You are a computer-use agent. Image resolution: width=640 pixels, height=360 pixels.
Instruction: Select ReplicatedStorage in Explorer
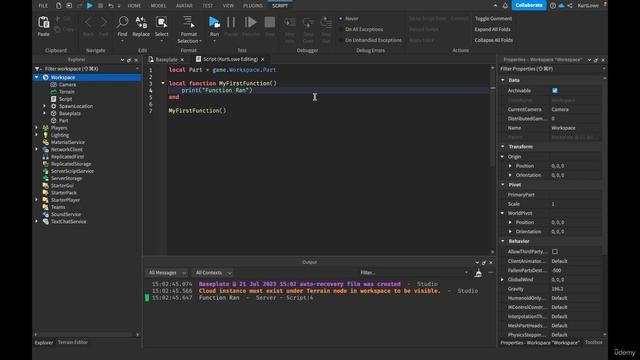(x=71, y=164)
